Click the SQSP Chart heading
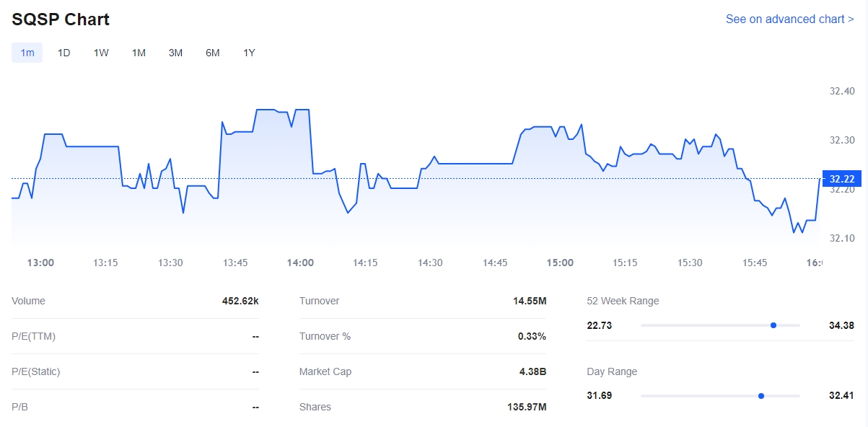 (x=61, y=19)
